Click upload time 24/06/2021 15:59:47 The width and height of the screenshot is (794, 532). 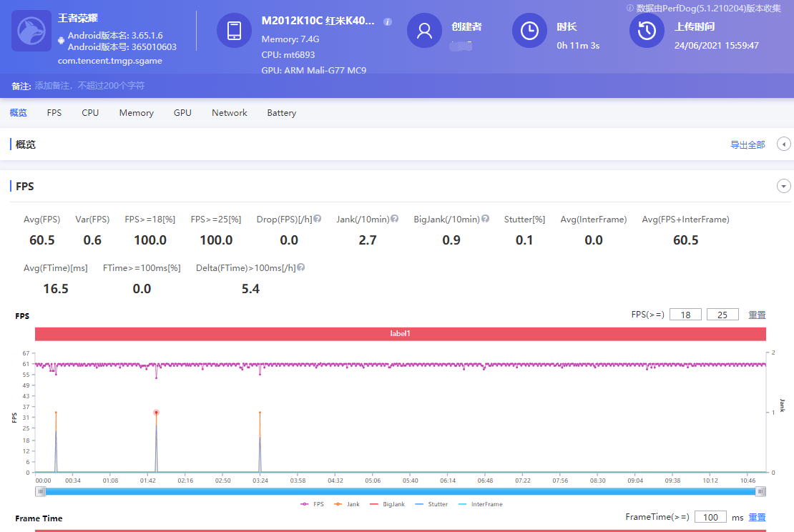click(717, 46)
